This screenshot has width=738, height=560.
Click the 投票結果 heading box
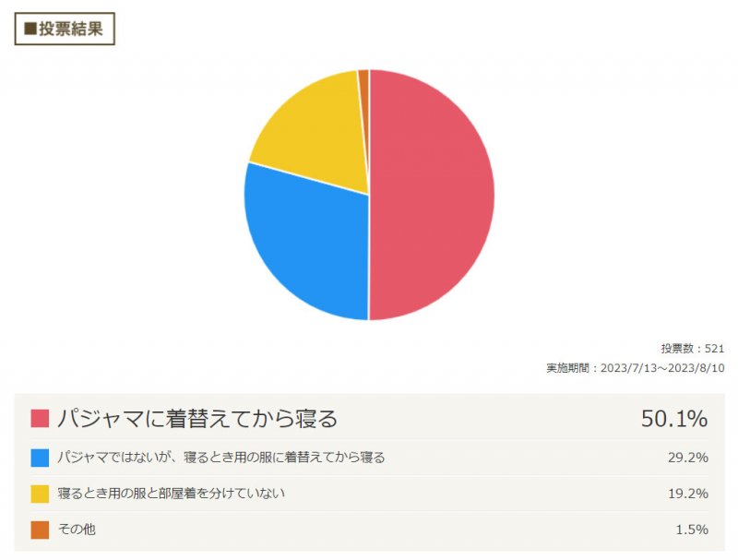point(65,29)
